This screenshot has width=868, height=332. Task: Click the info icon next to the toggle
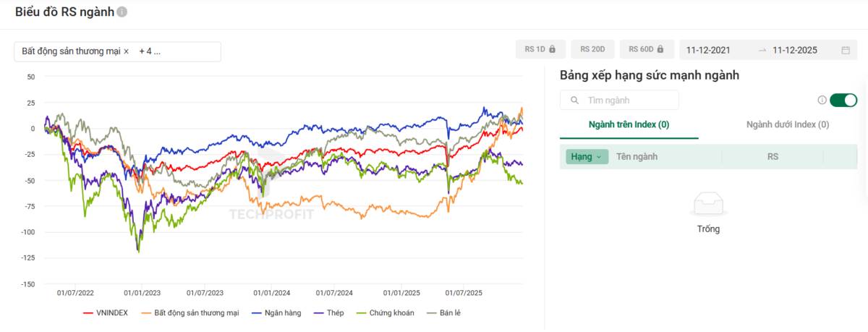point(822,101)
